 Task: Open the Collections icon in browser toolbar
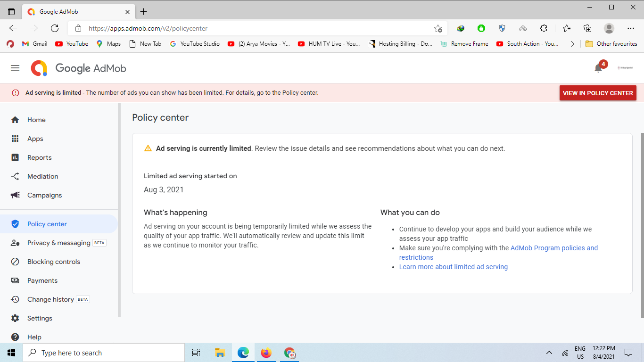587,28
